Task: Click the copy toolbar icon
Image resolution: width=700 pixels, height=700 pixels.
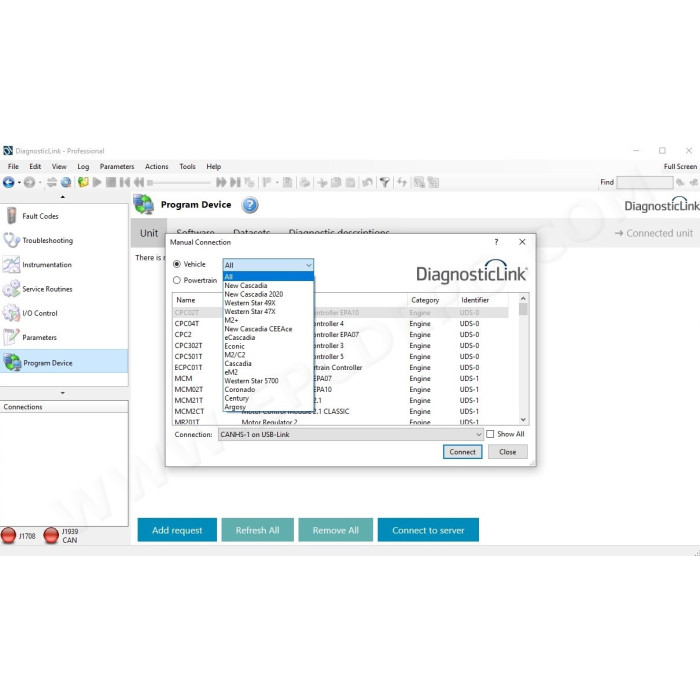Action: pyautogui.click(x=336, y=182)
